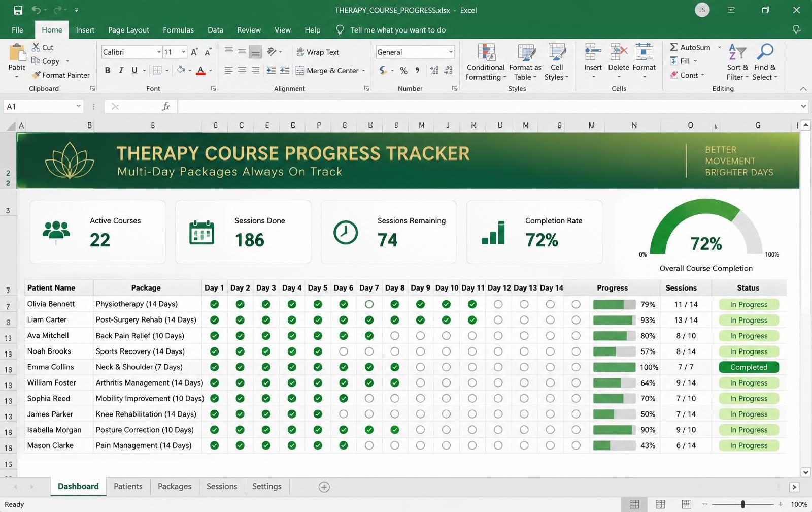This screenshot has width=812, height=512.
Task: Check Day 7 circle for Olivia Bennett
Action: (369, 304)
